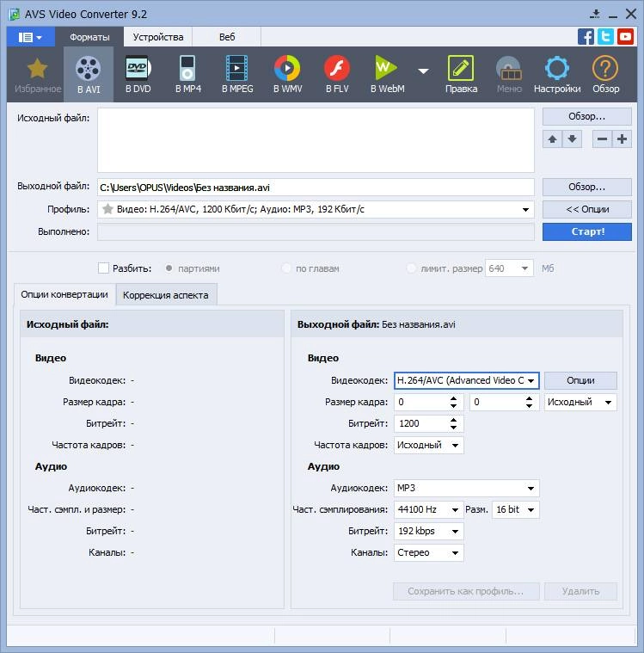Select the В AVI format icon

tap(89, 74)
